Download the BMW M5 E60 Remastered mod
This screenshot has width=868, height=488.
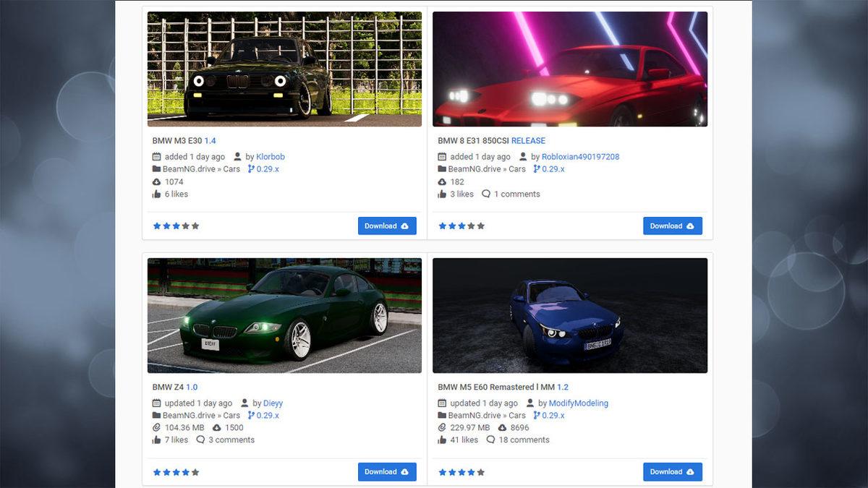click(673, 471)
